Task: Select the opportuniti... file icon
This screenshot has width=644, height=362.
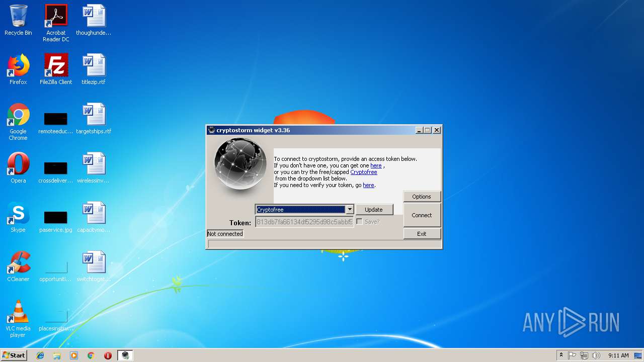Action: [56, 270]
